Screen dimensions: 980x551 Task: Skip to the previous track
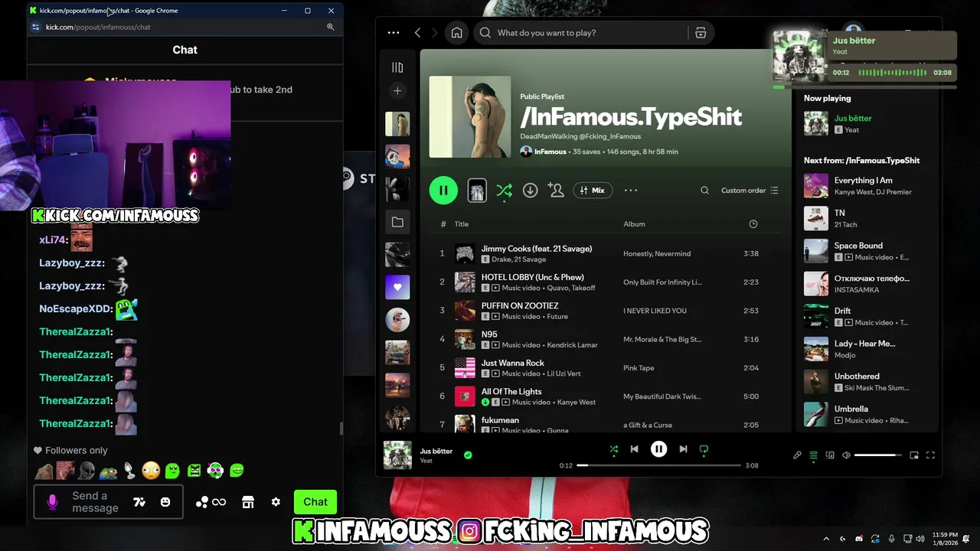(634, 449)
